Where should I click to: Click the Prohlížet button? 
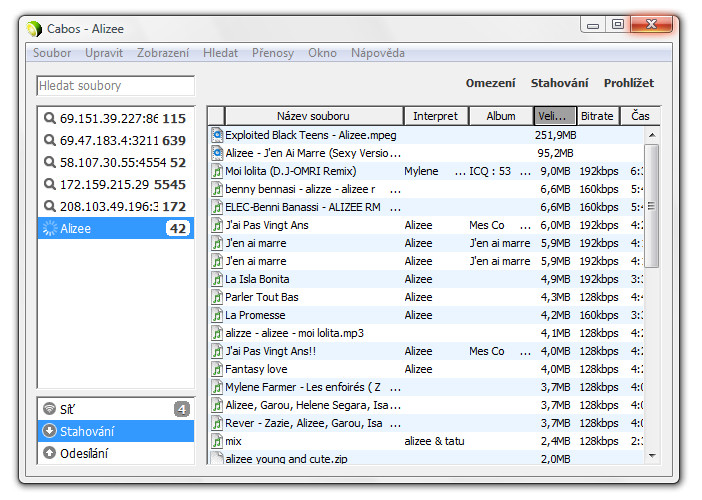pyautogui.click(x=629, y=83)
